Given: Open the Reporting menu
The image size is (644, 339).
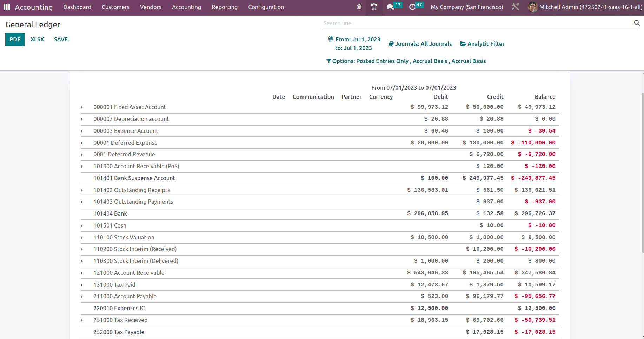Looking at the screenshot, I should pyautogui.click(x=225, y=7).
